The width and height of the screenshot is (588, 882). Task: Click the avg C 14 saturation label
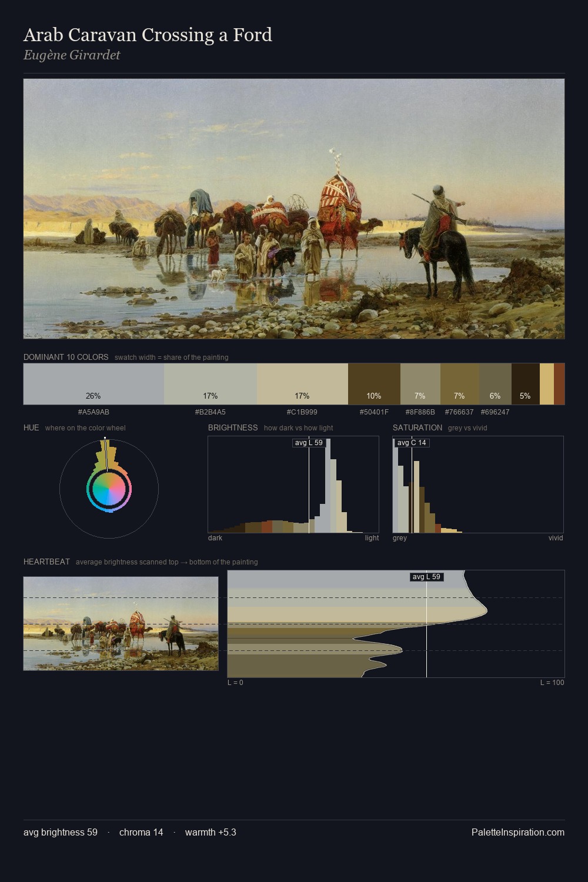point(412,443)
